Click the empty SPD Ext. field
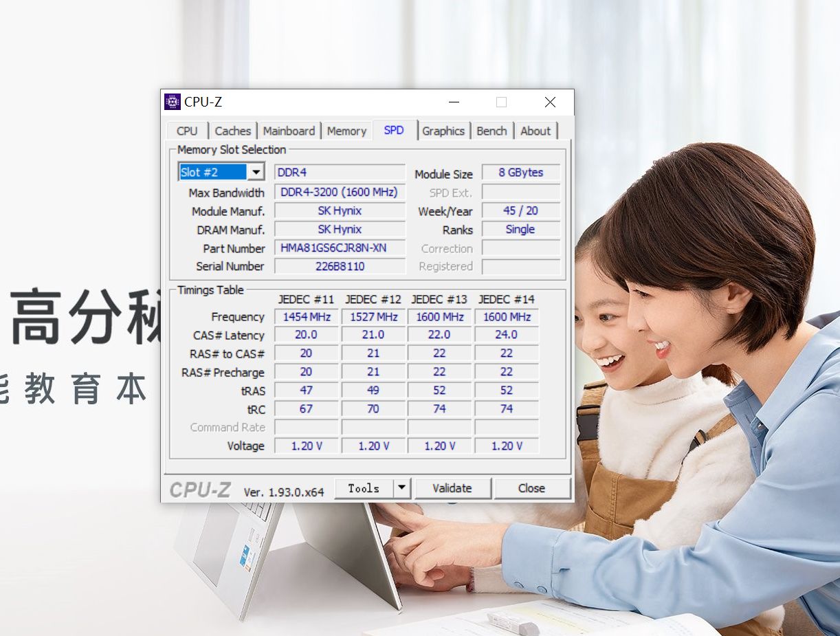 pos(521,193)
